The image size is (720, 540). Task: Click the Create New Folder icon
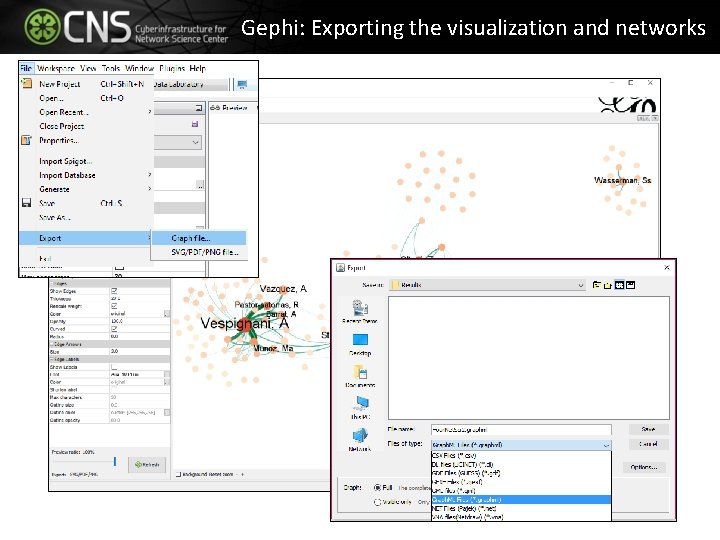coord(608,285)
